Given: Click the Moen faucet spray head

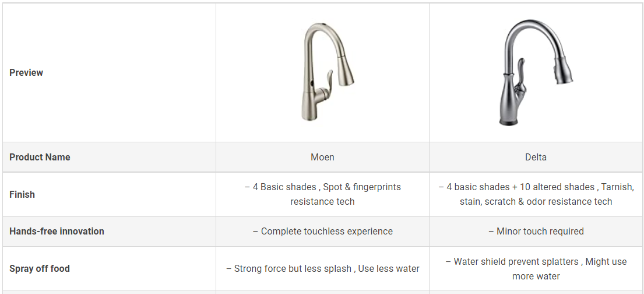Looking at the screenshot, I should coord(345,72).
